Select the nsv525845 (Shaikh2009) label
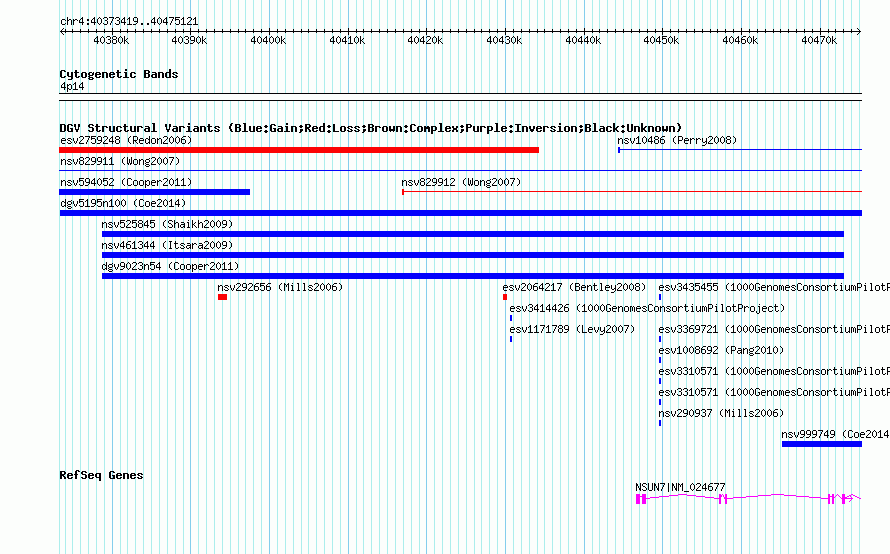This screenshot has height=554, width=890. [x=167, y=224]
